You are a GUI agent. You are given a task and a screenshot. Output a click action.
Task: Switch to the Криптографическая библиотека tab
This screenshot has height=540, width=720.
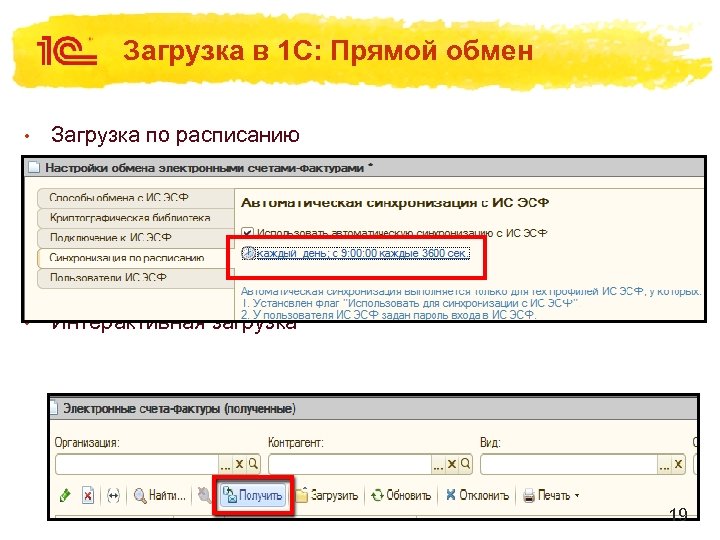136,218
